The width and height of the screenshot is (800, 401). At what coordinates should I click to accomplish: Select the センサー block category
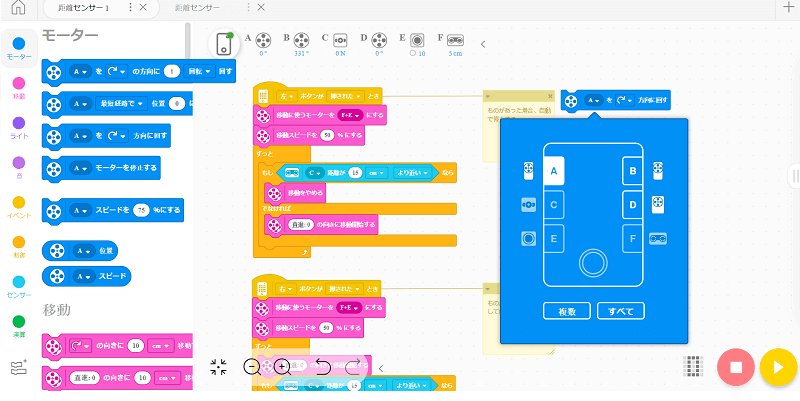(x=19, y=287)
